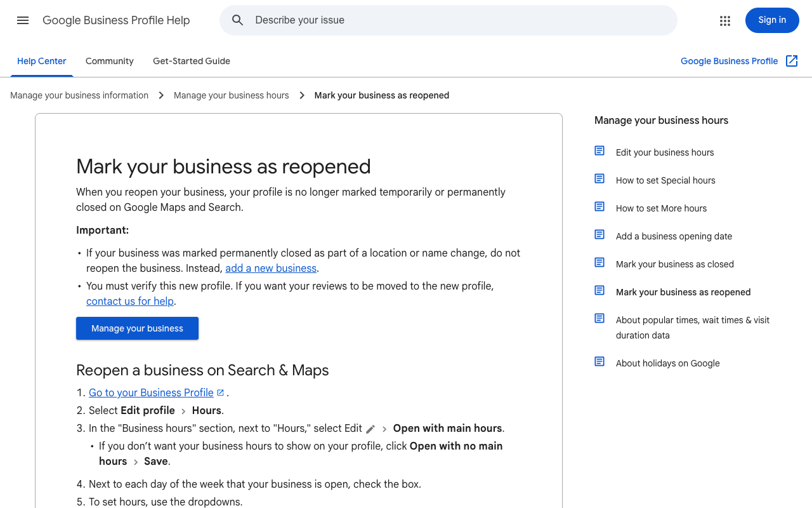Screen dimensions: 812x508
Task: Open the Google apps grid
Action: click(725, 20)
